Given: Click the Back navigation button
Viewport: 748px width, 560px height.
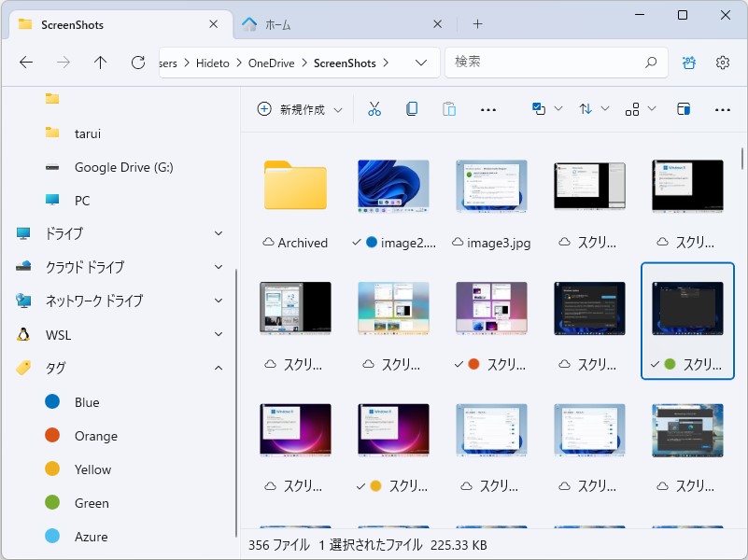Looking at the screenshot, I should tap(25, 63).
